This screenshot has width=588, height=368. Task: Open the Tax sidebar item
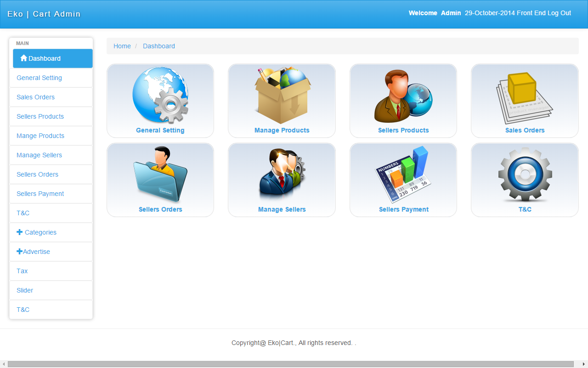tap(22, 271)
